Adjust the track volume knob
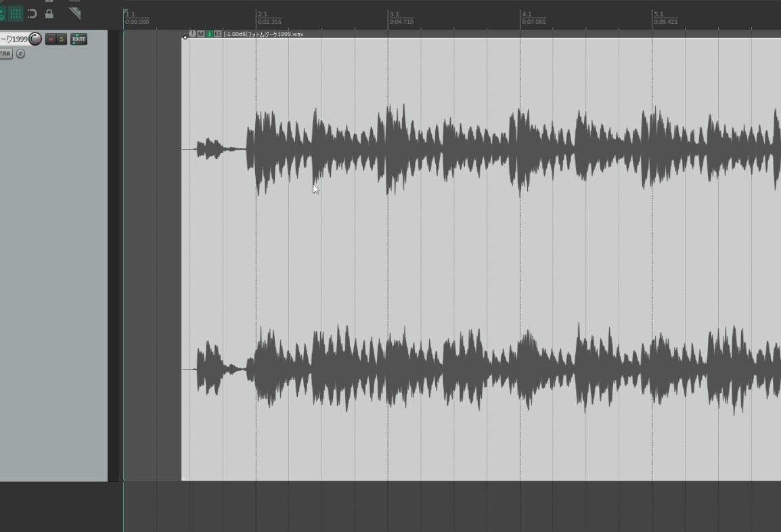Image resolution: width=781 pixels, height=532 pixels. click(35, 39)
